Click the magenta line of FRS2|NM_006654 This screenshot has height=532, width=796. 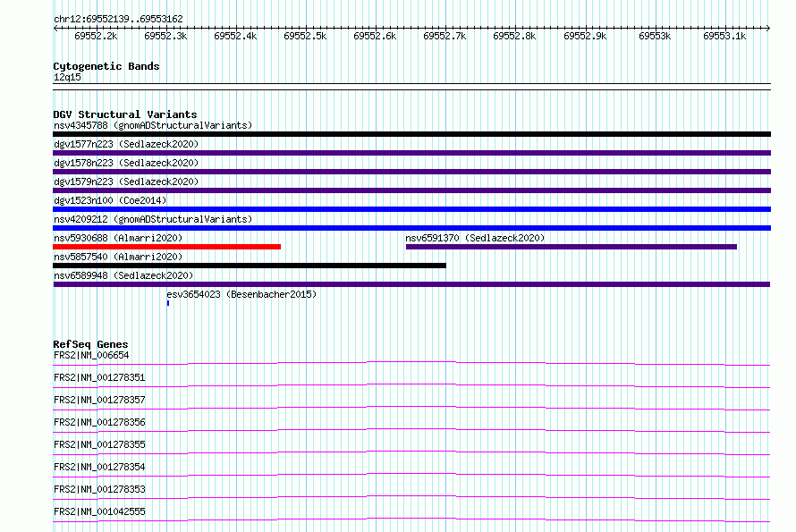(411, 363)
